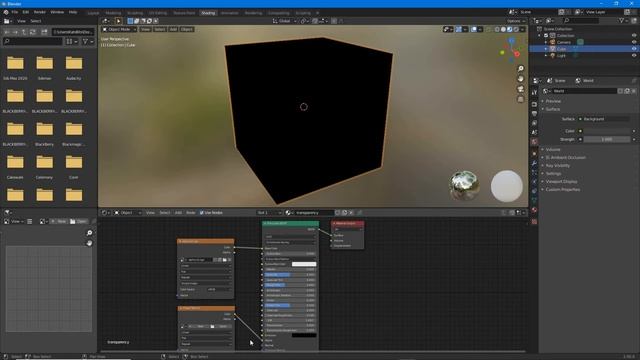Toggle X-ray mode in viewport header
Viewport: 640px width, 360px height.
[x=489, y=29]
